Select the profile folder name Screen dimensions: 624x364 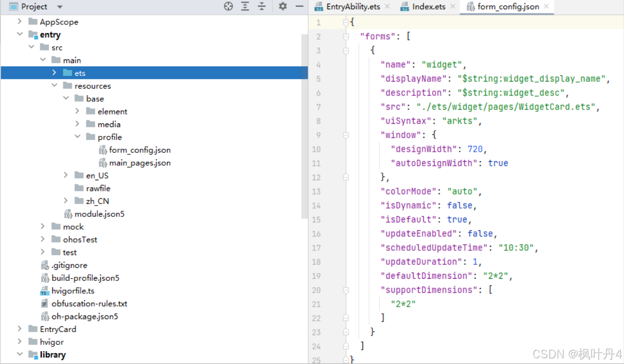tap(110, 137)
